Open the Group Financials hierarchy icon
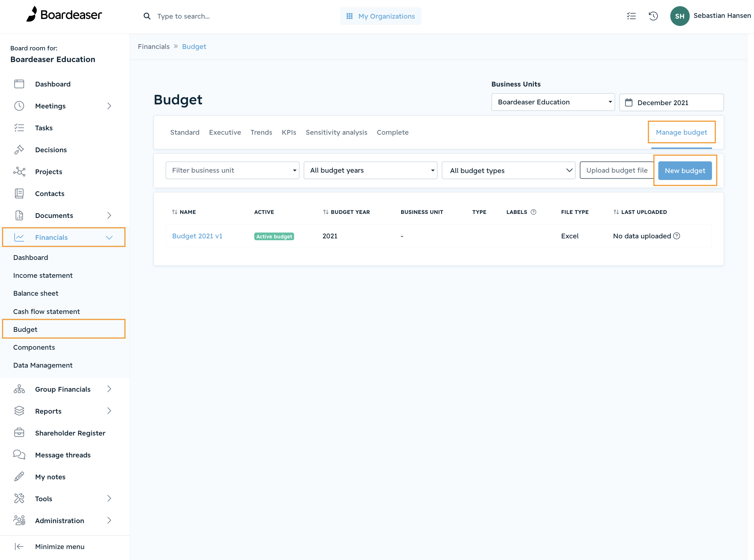This screenshot has height=560, width=754. coord(19,389)
